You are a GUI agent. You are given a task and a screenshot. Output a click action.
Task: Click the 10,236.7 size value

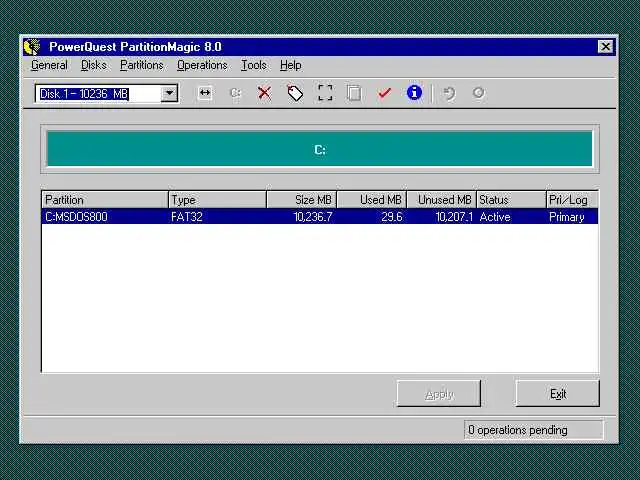(313, 217)
